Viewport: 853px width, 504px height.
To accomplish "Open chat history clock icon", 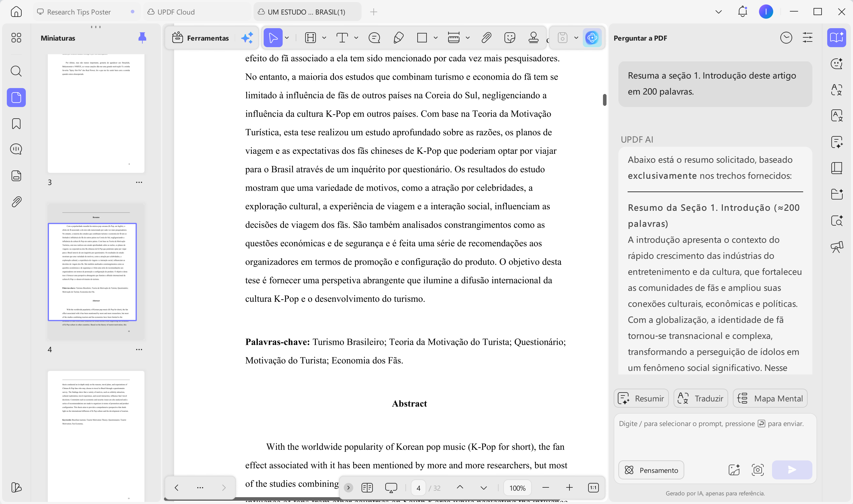I will (x=786, y=38).
